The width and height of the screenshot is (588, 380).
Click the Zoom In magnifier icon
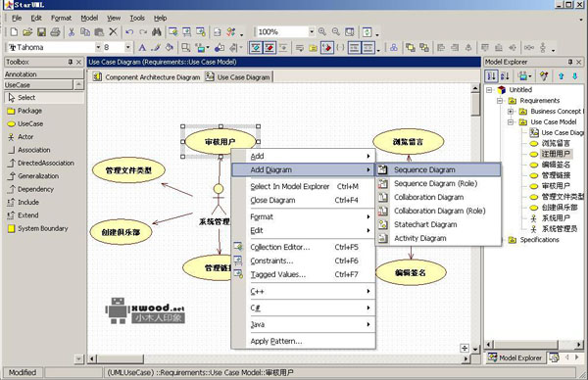point(322,32)
